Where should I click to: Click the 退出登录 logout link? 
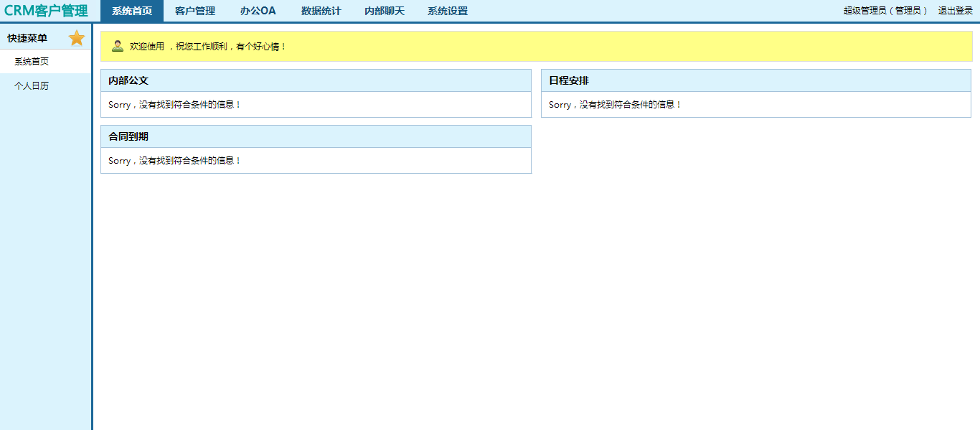tap(956, 11)
